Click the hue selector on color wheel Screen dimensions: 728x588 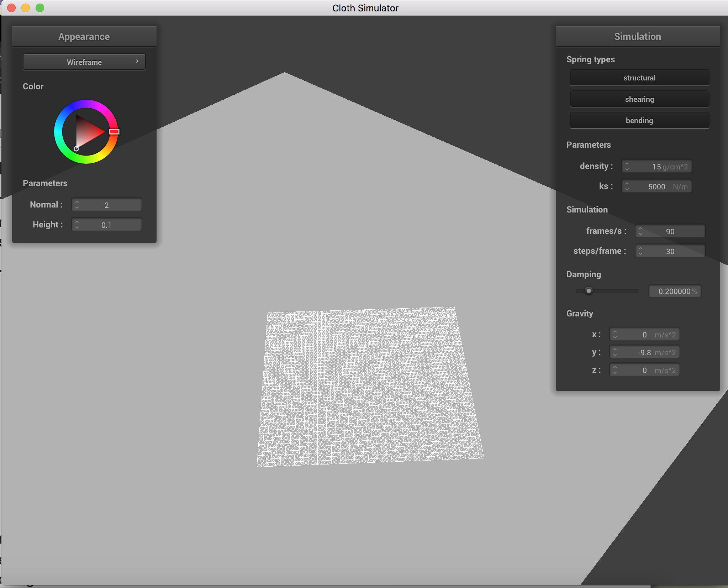(x=114, y=132)
